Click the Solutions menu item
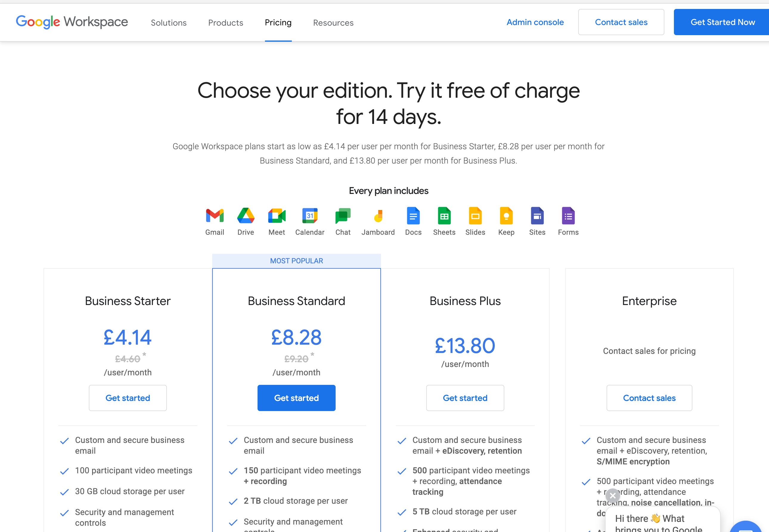 click(169, 22)
